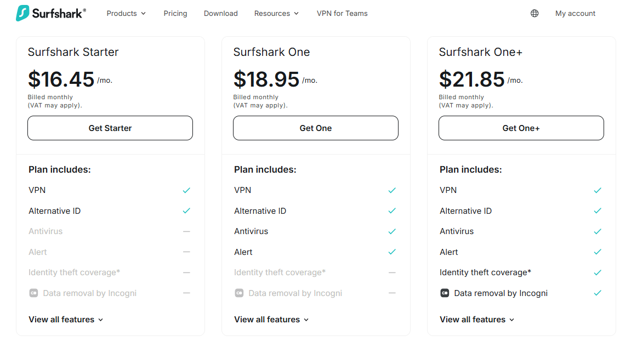Click Data removal dash in Surfshark One card
Screen dimensions: 637x364
coord(392,293)
